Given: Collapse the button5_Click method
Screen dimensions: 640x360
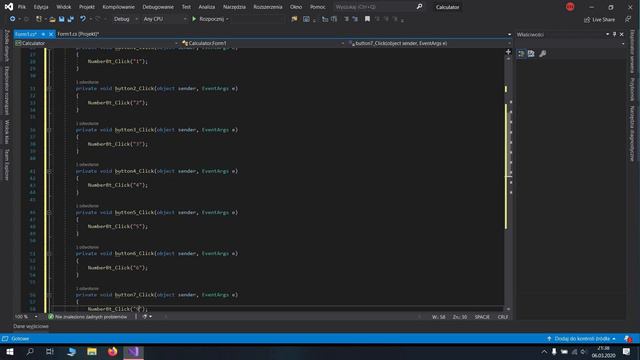Looking at the screenshot, I should tap(49, 213).
